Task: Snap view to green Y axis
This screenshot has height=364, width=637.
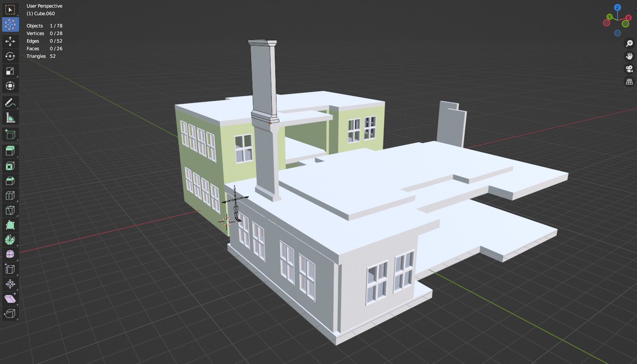Action: [x=610, y=17]
